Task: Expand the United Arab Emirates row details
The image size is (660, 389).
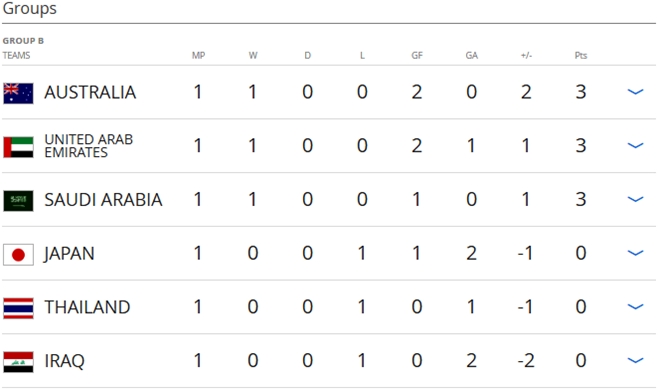Action: click(x=635, y=146)
